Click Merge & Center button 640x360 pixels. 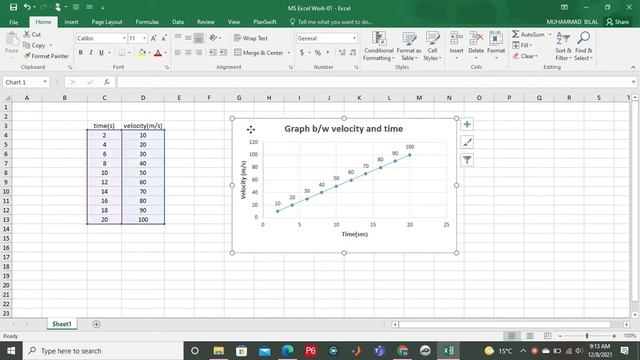coord(258,53)
